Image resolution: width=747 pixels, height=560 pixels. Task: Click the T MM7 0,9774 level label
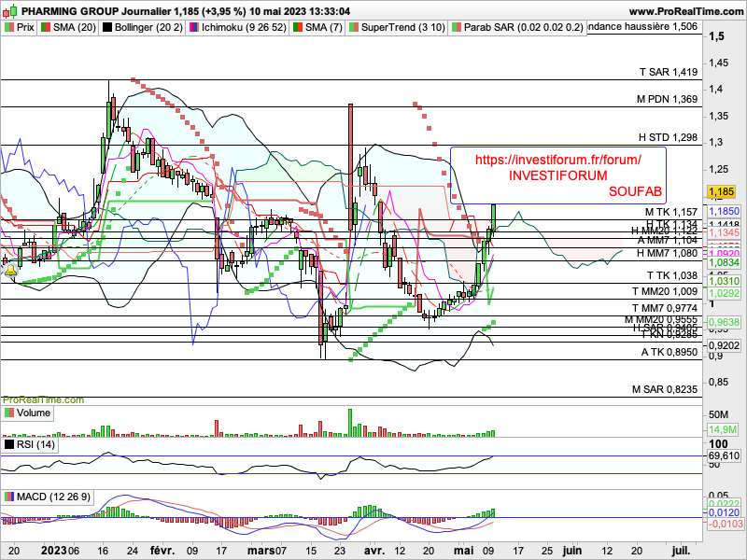coord(665,308)
